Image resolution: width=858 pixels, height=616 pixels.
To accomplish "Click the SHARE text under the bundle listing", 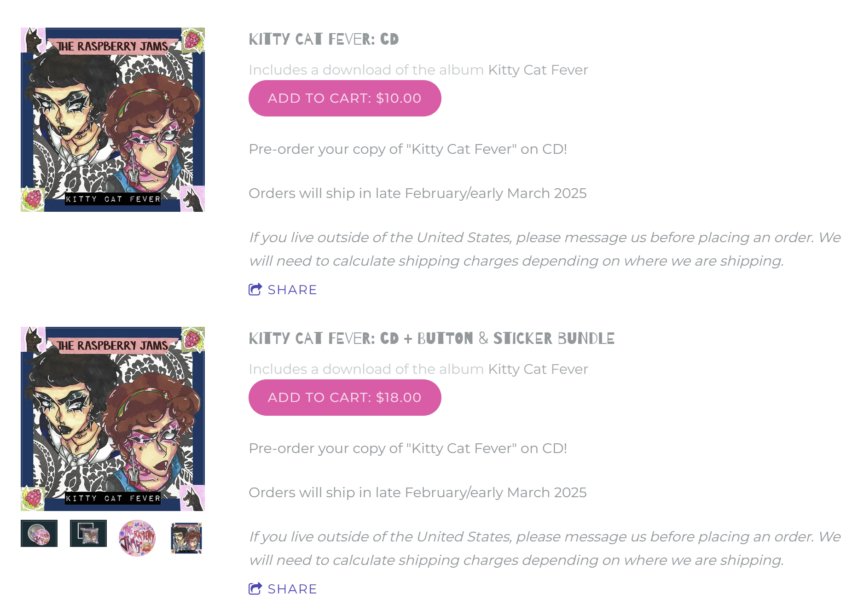I will pyautogui.click(x=292, y=589).
